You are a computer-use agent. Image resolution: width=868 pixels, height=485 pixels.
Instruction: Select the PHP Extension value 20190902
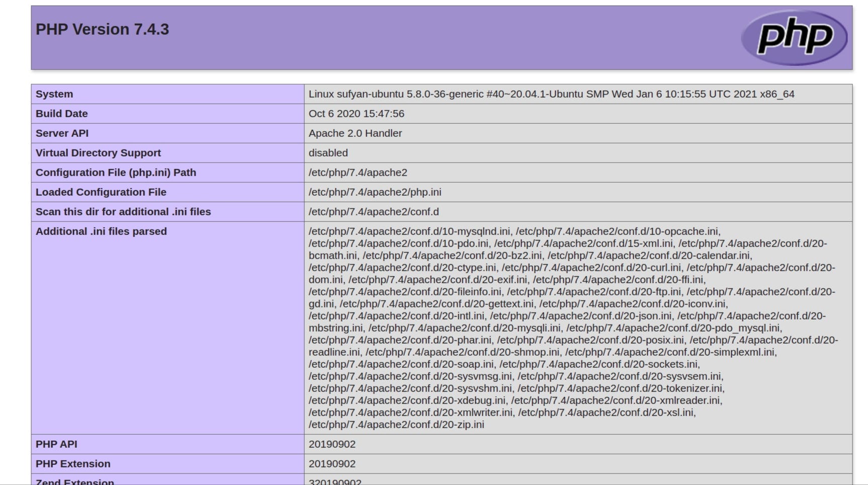(332, 464)
